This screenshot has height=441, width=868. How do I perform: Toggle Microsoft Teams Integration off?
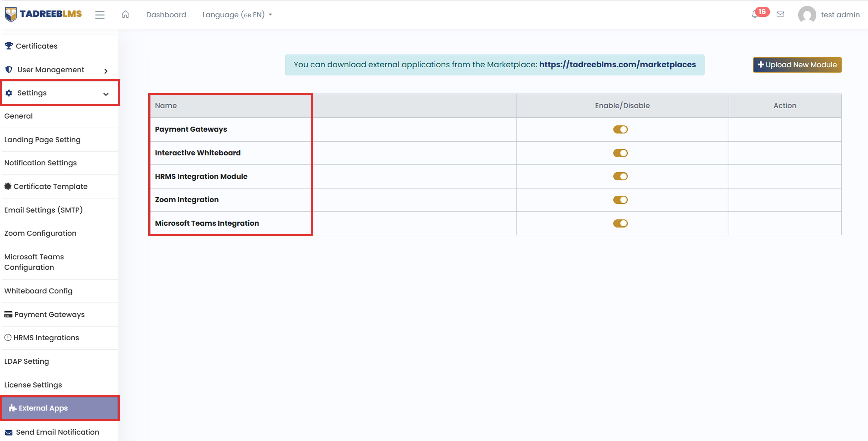point(620,223)
